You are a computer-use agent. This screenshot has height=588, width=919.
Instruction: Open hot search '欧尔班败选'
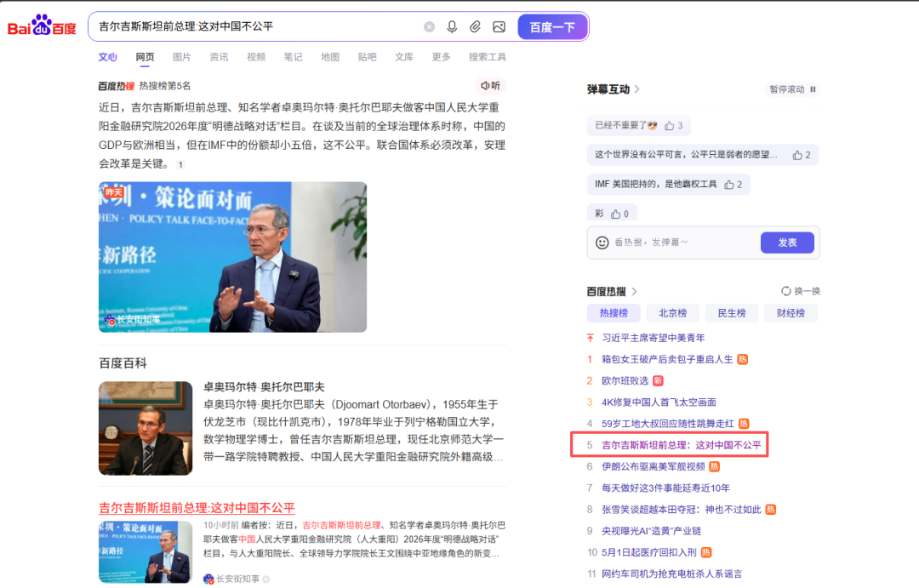pyautogui.click(x=625, y=380)
